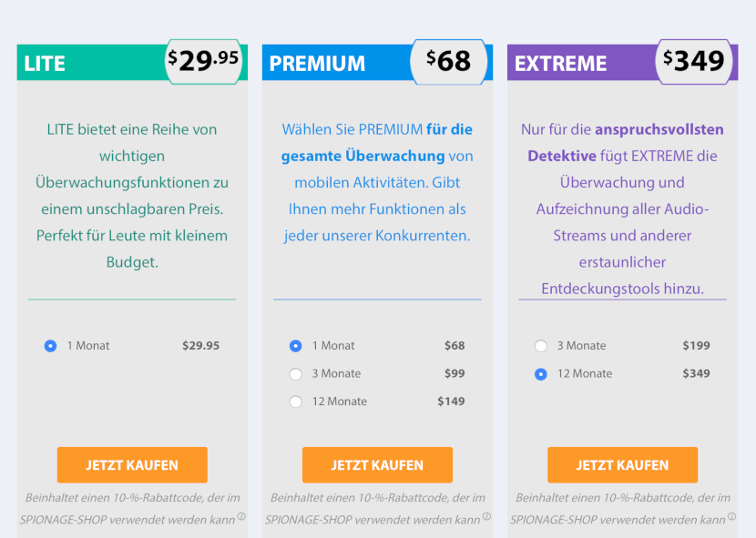
Task: Click the $349 price badge
Action: pos(694,62)
